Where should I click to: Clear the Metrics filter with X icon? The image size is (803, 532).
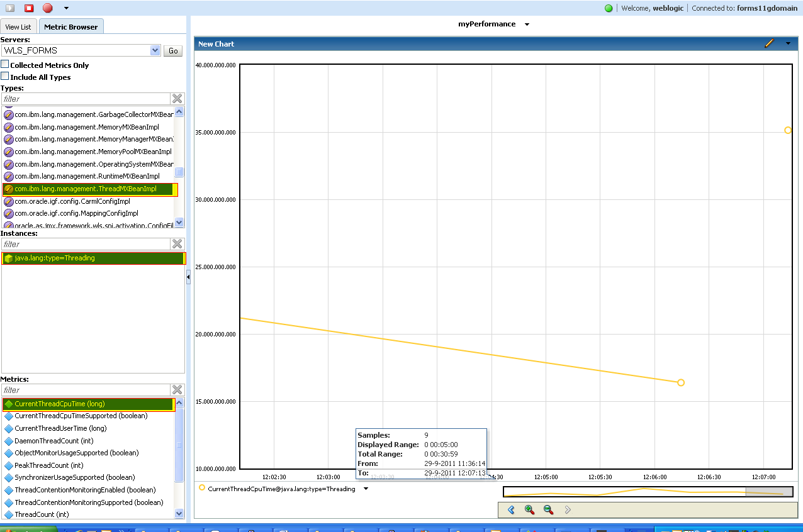pos(177,390)
